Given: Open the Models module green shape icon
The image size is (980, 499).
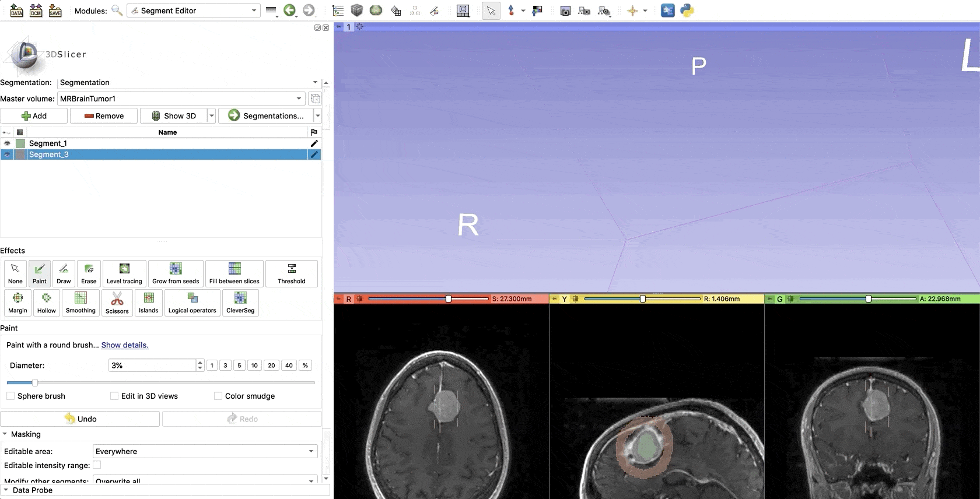Looking at the screenshot, I should [376, 10].
